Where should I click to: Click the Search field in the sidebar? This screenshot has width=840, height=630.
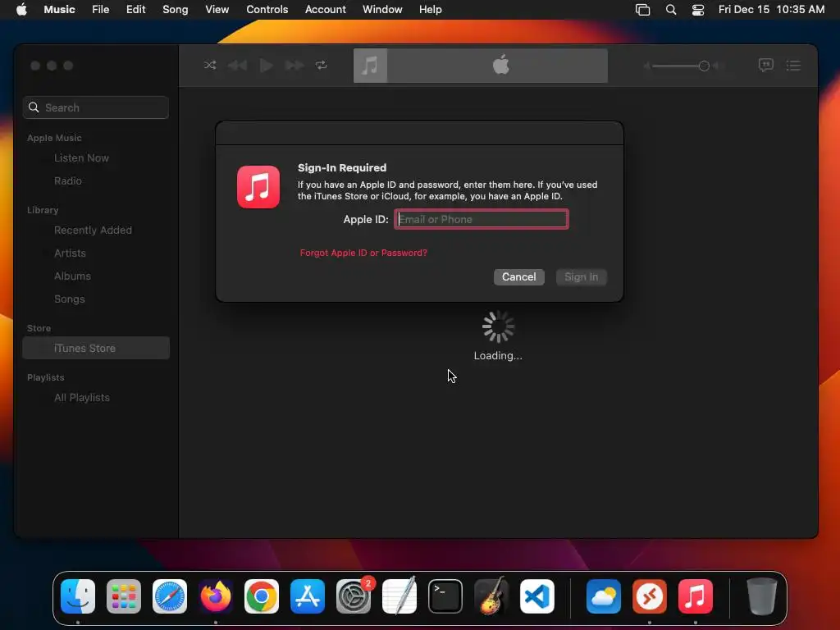(x=96, y=107)
